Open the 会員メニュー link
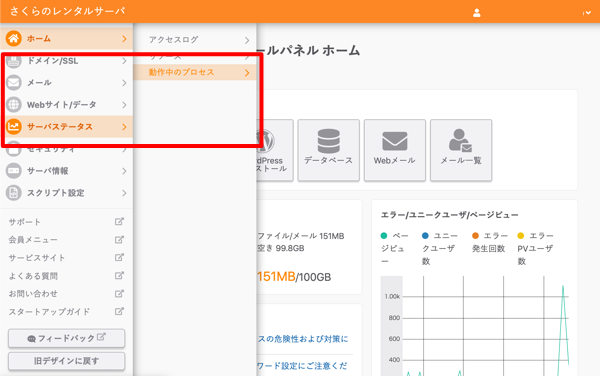The image size is (600, 376). click(33, 240)
